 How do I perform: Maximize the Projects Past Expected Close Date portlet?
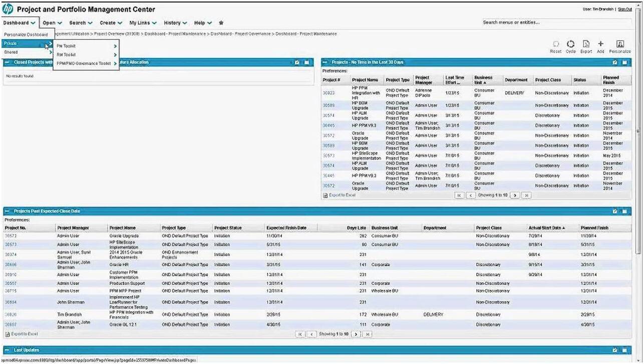tap(625, 211)
